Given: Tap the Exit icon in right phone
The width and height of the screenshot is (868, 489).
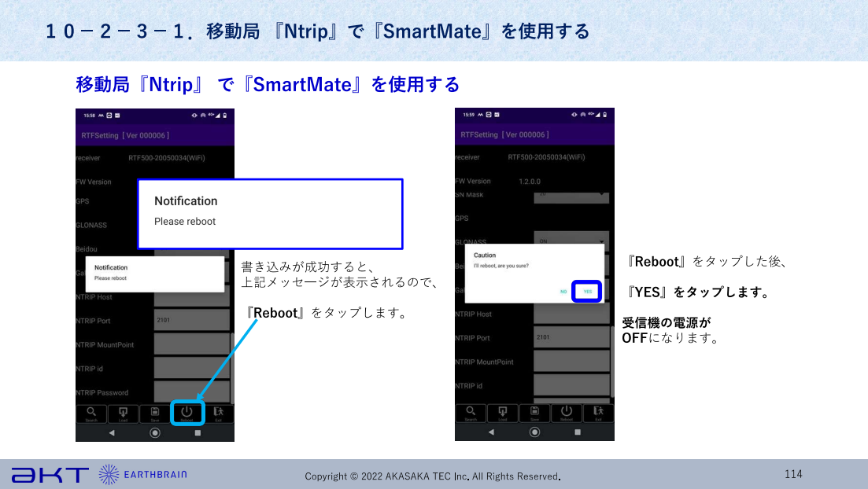Looking at the screenshot, I should 598,413.
